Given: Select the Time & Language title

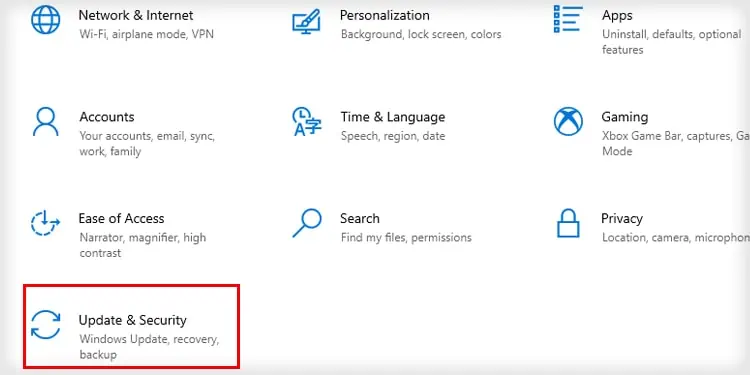Looking at the screenshot, I should coord(393,117).
